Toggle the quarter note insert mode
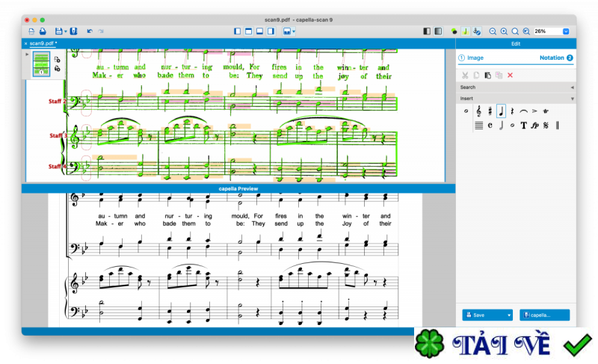 [501, 111]
